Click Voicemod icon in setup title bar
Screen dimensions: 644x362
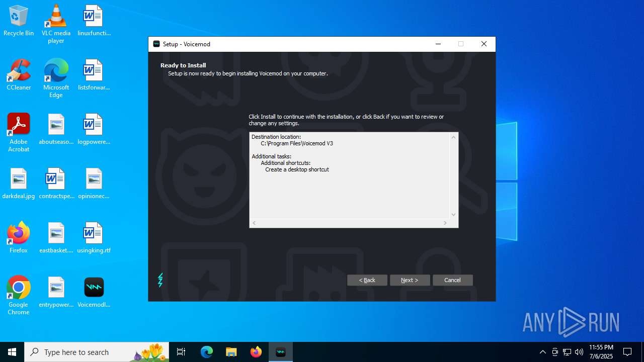pyautogui.click(x=156, y=44)
